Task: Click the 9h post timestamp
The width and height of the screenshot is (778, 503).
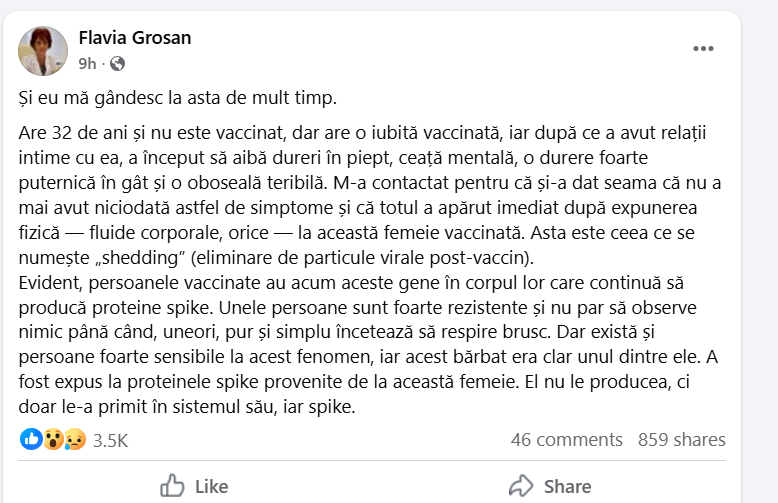Action: coord(87,63)
